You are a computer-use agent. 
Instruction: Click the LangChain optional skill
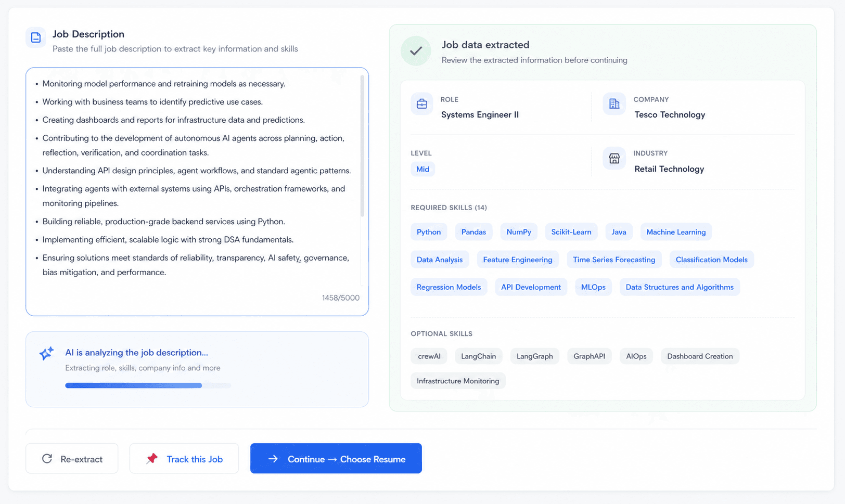click(478, 356)
